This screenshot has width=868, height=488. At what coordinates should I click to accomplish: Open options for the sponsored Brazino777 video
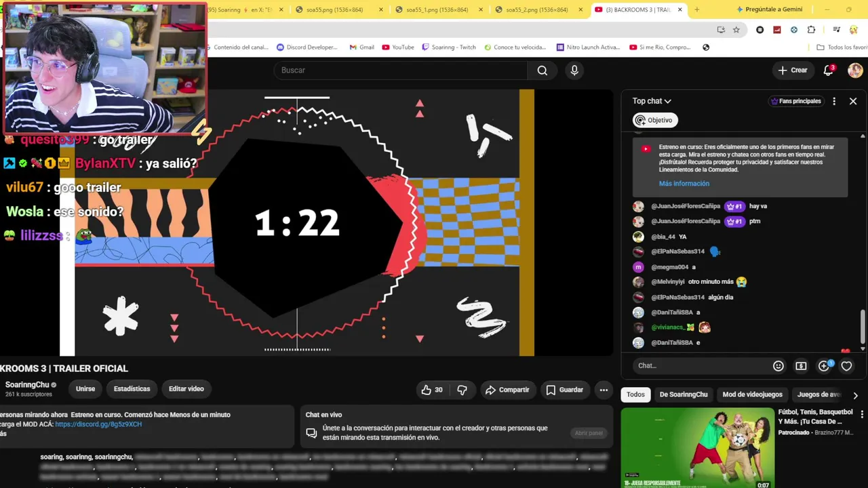863,414
